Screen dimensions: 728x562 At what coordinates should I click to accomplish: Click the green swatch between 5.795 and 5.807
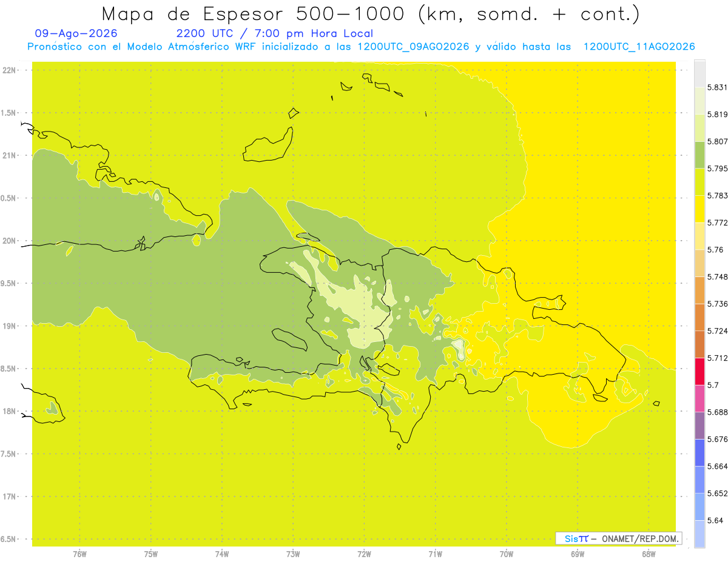[x=699, y=155]
